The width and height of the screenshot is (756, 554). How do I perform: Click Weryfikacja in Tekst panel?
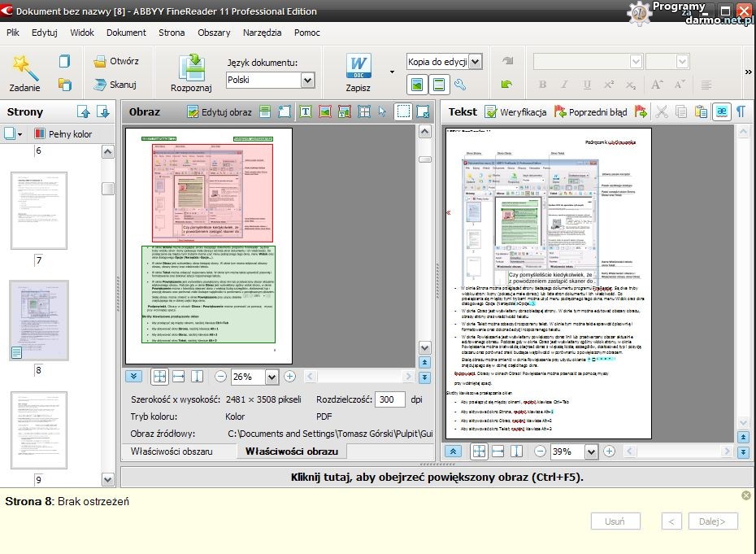[x=515, y=112]
